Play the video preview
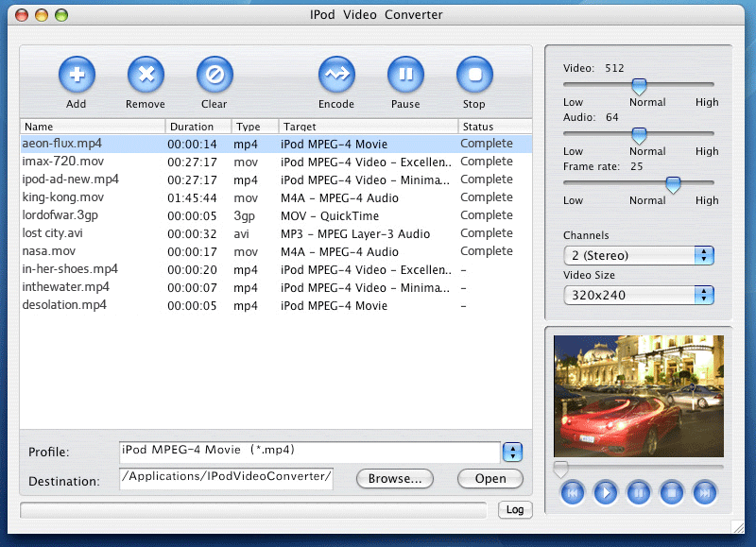This screenshot has width=756, height=547. (x=605, y=492)
